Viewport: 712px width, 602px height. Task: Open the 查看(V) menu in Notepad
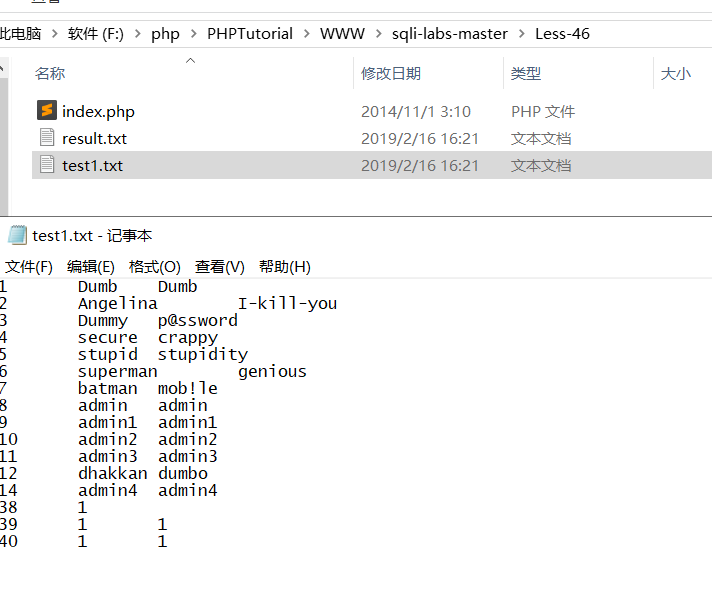click(x=219, y=266)
